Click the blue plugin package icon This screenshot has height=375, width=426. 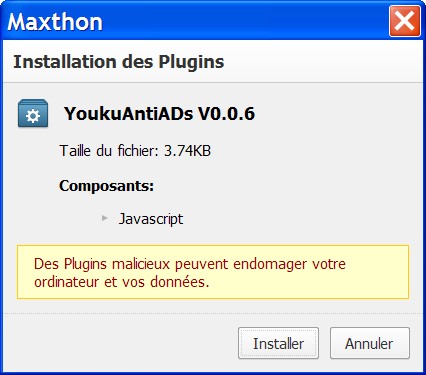(33, 113)
